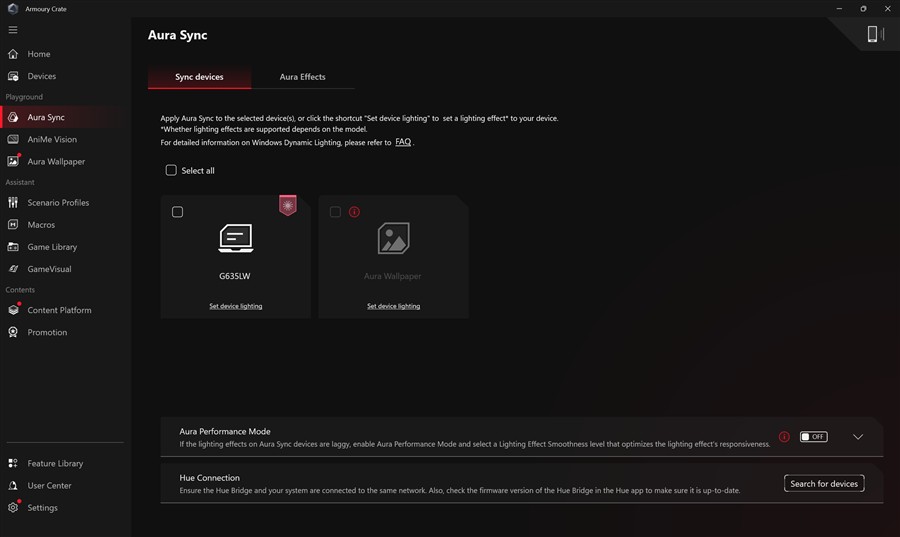Click the G635LW laptop device thumbnail
This screenshot has height=537, width=900.
tap(235, 238)
